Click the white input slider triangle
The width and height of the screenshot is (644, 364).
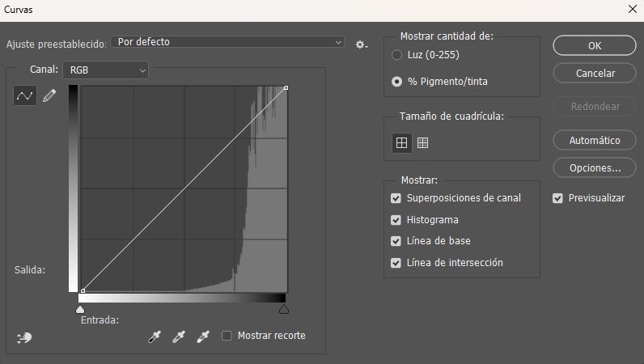tap(80, 309)
